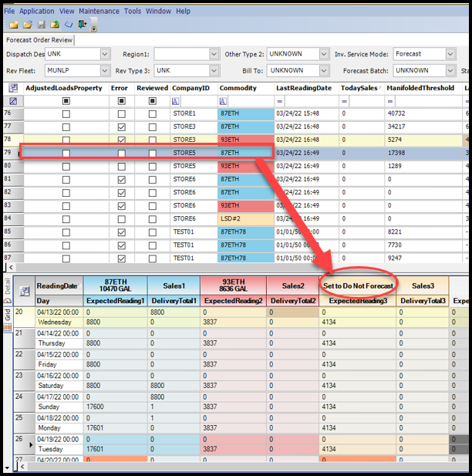Toggle Error checkbox for row 77
472x476 pixels.
(x=121, y=127)
